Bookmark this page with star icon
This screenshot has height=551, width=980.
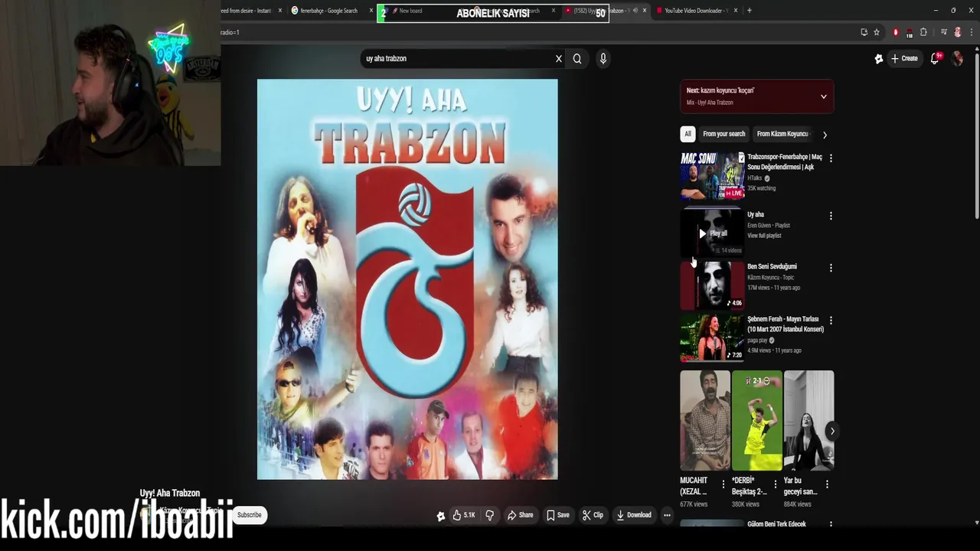coord(877,32)
